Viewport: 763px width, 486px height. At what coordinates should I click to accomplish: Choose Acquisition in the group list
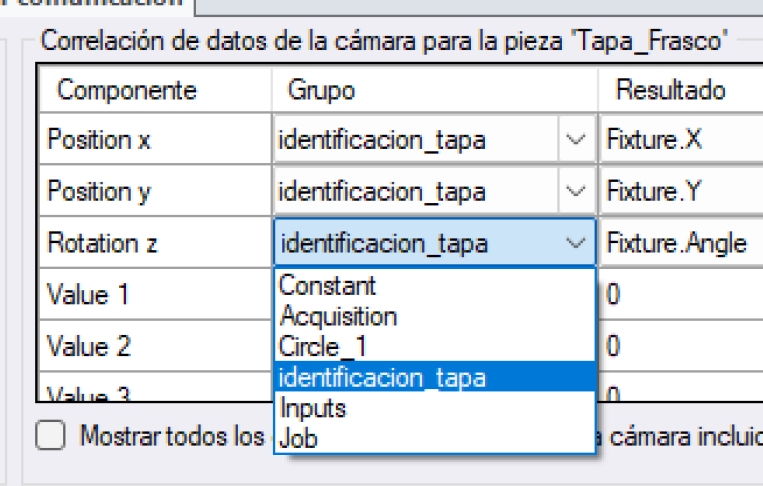pos(338,316)
